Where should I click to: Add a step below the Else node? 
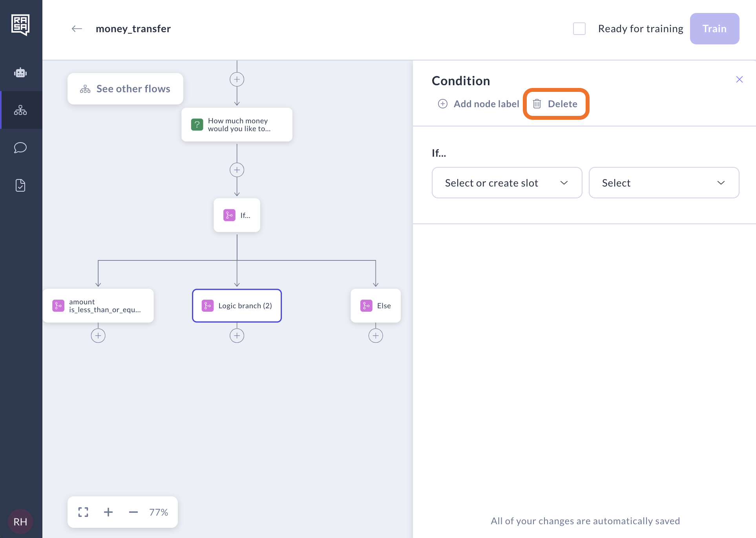(376, 336)
